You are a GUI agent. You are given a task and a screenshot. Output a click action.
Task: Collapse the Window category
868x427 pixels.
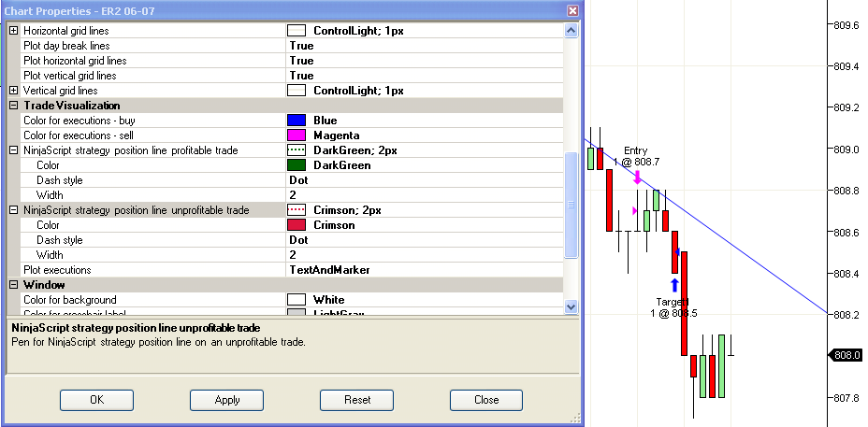14,285
